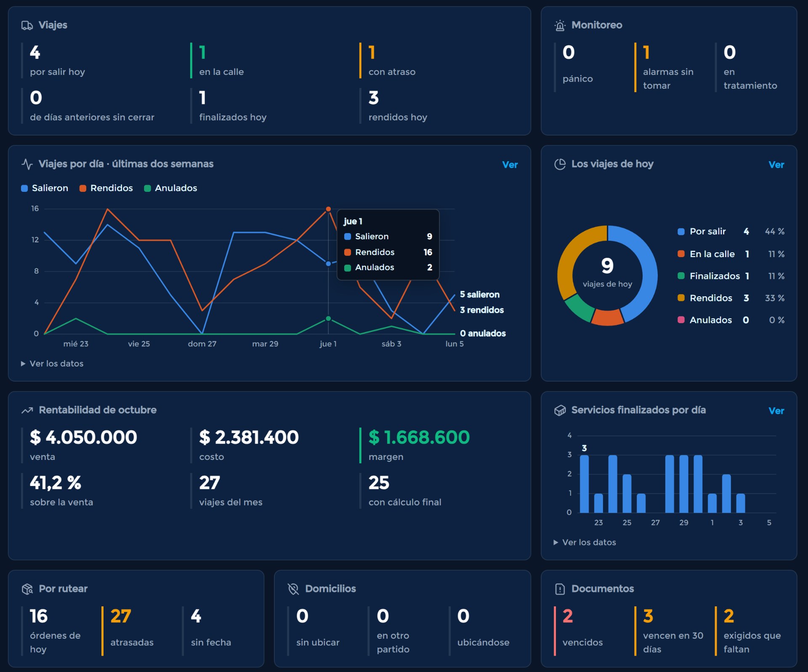Image resolution: width=808 pixels, height=672 pixels.
Task: Click the bar labeled 3 on day 23
Action: [x=584, y=484]
